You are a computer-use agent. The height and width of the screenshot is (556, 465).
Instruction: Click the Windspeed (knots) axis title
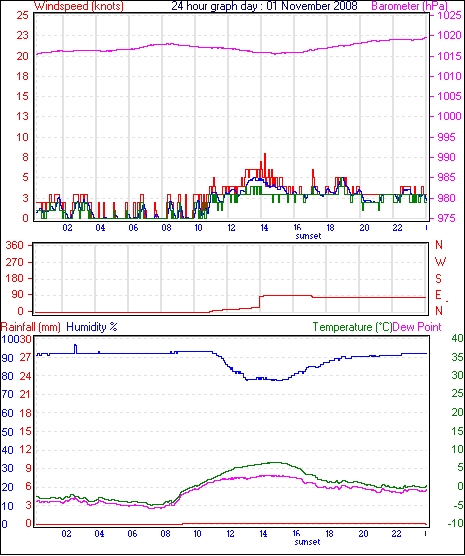coord(79,6)
